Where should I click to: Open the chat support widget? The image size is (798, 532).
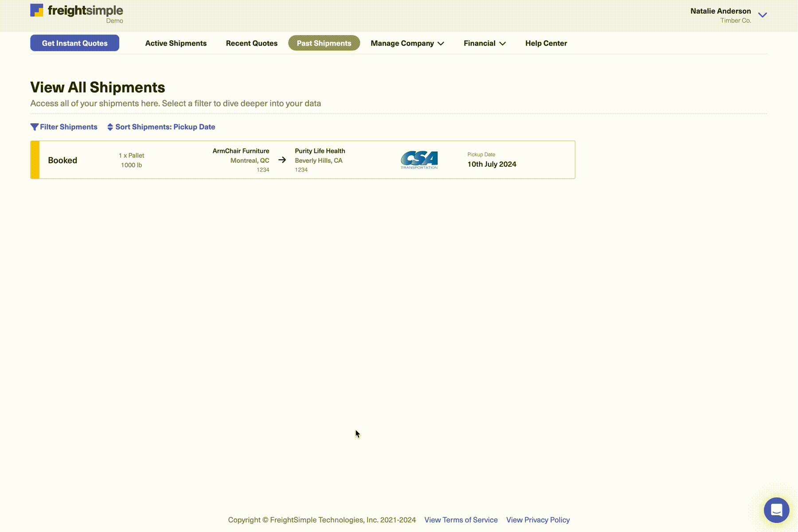point(776,510)
